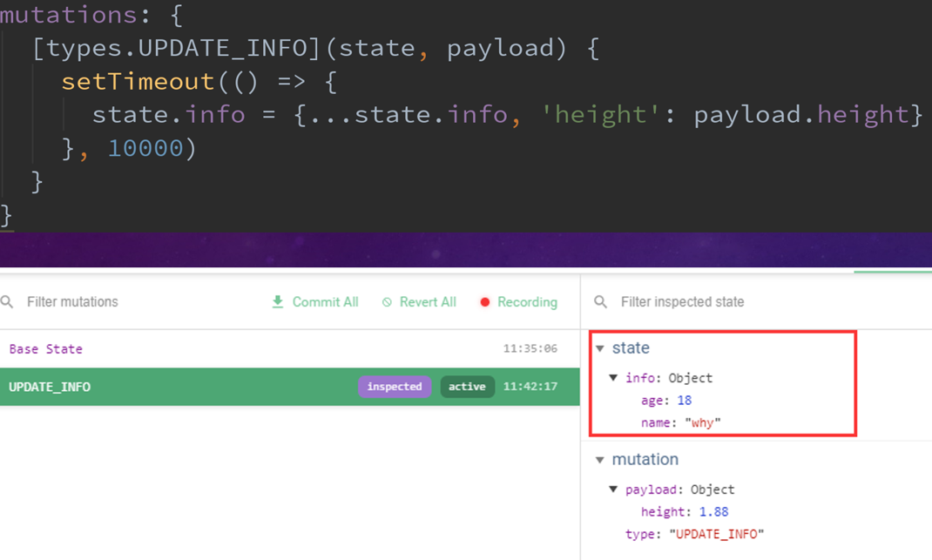Click the Commit All download icon
This screenshot has height=560, width=932.
coord(278,302)
